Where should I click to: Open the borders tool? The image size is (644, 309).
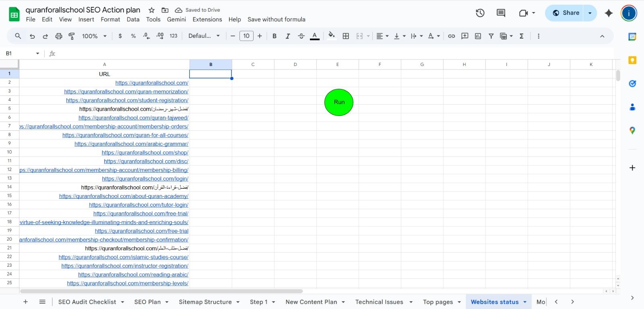(x=346, y=36)
